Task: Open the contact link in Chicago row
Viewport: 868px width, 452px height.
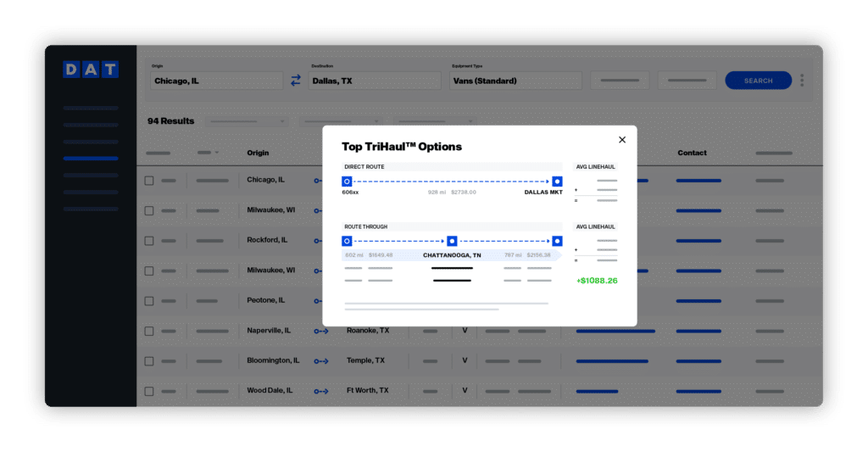Action: [698, 181]
